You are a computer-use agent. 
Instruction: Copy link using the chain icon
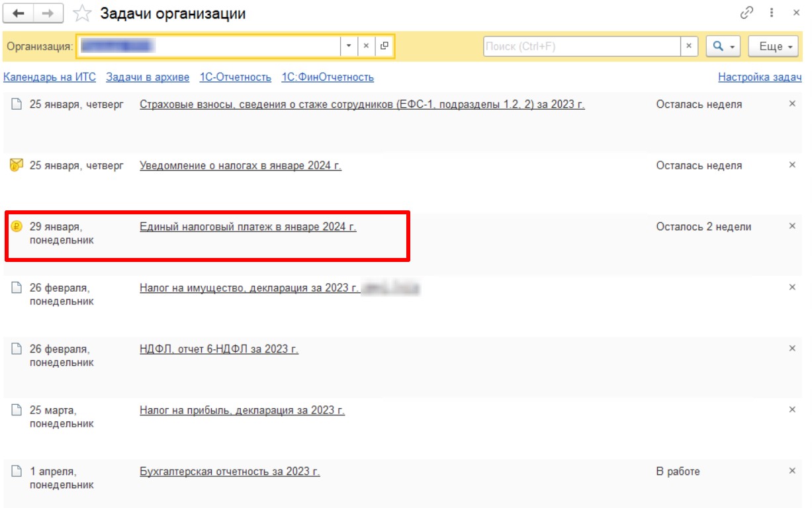pyautogui.click(x=746, y=13)
